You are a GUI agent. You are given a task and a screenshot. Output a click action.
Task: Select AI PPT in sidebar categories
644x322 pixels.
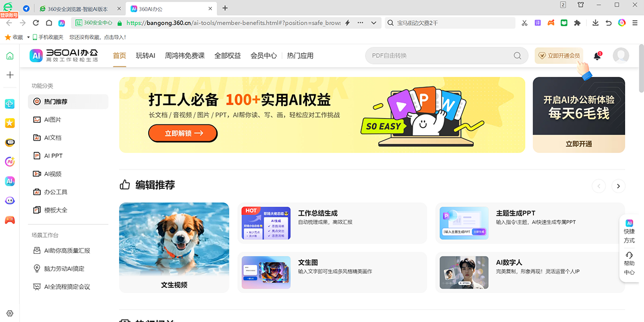[53, 156]
